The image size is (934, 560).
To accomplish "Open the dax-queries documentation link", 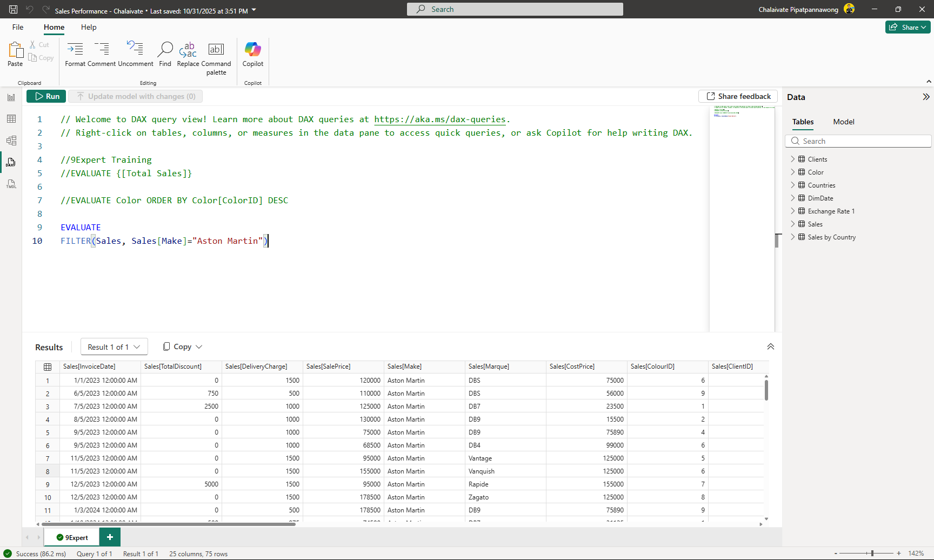I will tap(439, 119).
